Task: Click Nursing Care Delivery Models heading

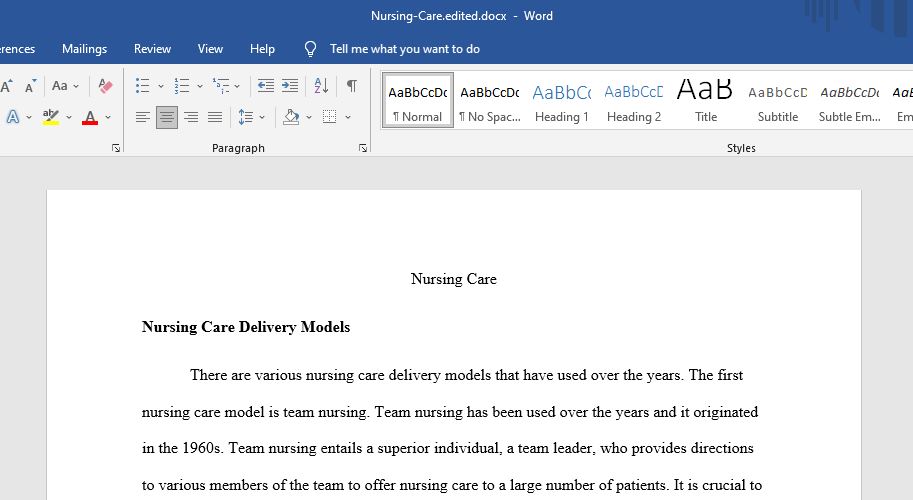Action: tap(246, 327)
